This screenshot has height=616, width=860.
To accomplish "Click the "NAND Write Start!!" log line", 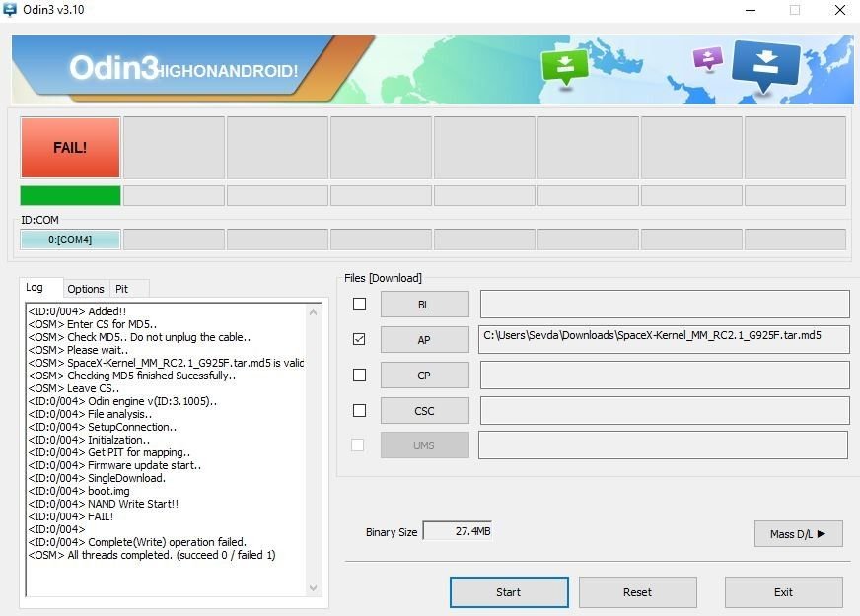I will coord(104,504).
